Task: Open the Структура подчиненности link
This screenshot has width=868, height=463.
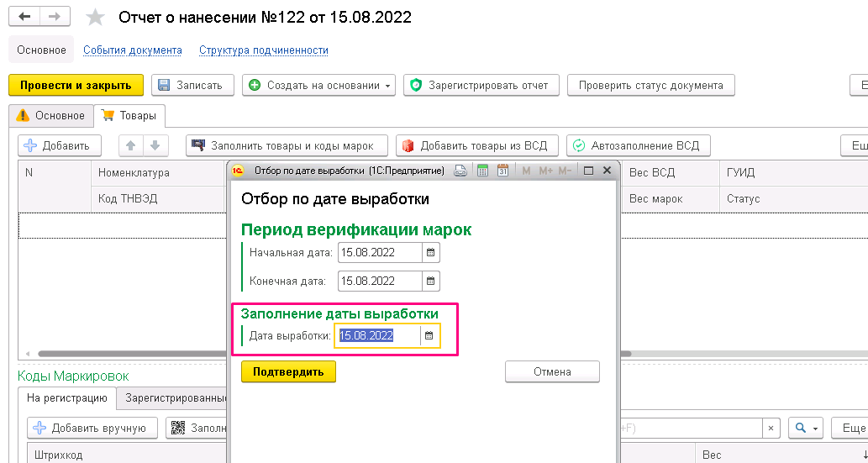Action: [x=264, y=50]
